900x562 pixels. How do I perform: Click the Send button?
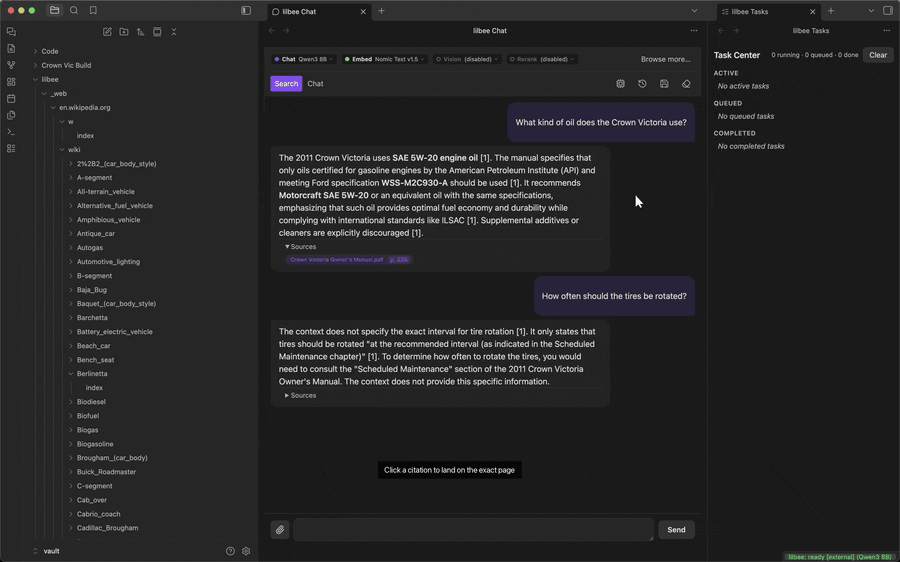(676, 530)
